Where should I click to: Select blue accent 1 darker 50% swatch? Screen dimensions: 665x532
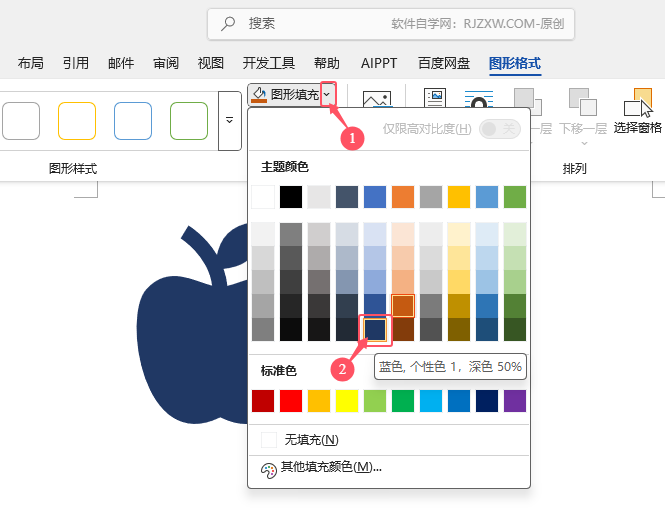pyautogui.click(x=375, y=329)
